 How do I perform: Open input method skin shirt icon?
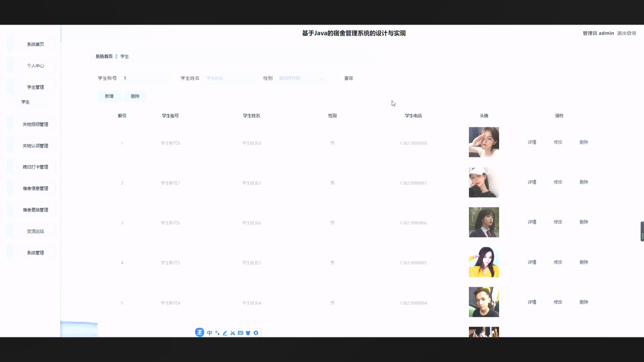[x=248, y=333]
